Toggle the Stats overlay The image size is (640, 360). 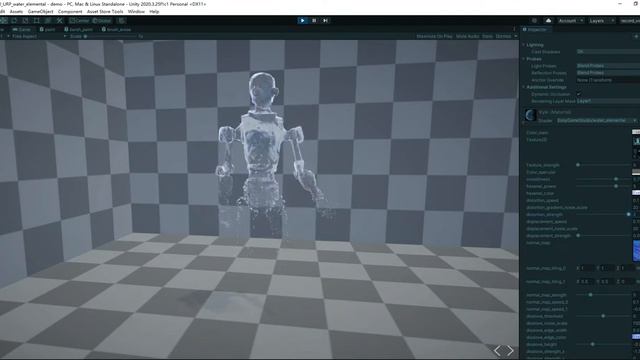click(x=487, y=36)
